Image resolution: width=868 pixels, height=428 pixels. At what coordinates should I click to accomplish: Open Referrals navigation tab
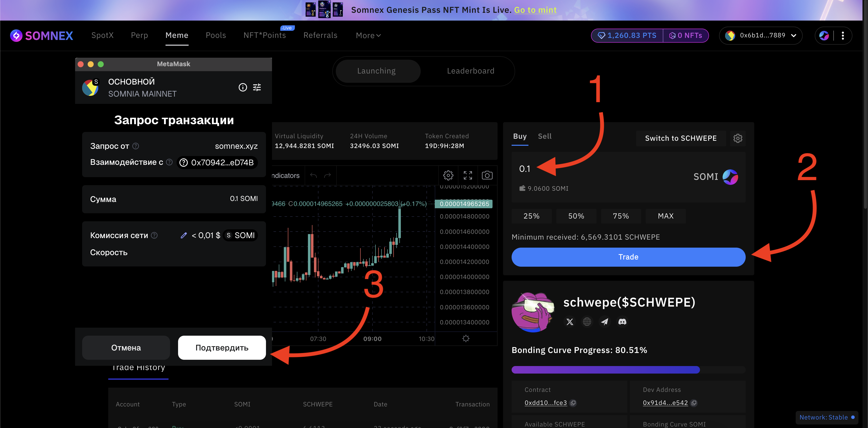(x=320, y=35)
